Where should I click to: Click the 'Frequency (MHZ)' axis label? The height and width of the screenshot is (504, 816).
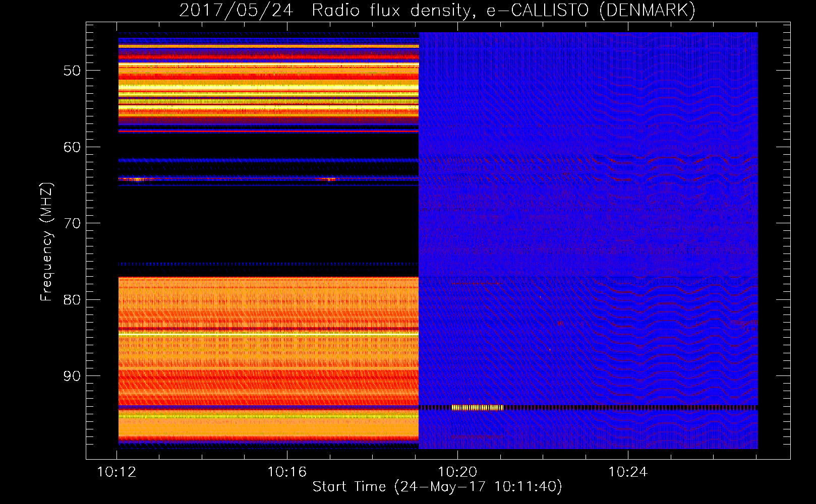pyautogui.click(x=46, y=242)
